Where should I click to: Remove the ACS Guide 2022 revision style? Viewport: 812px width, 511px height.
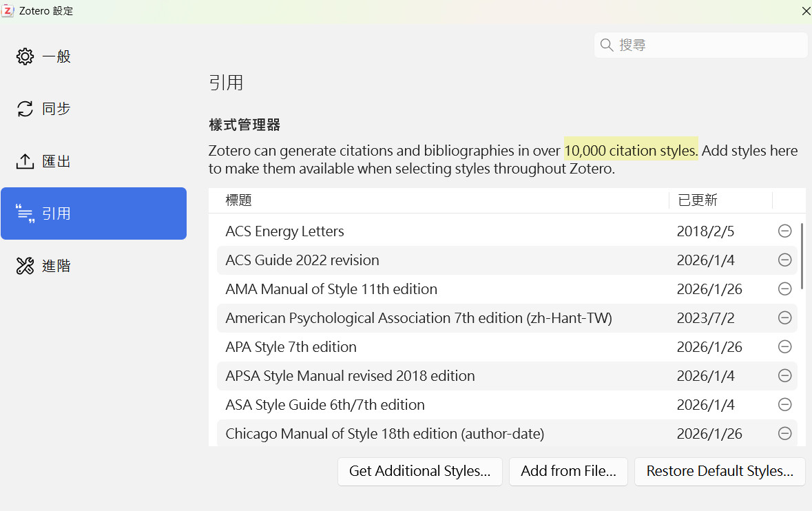coord(784,260)
